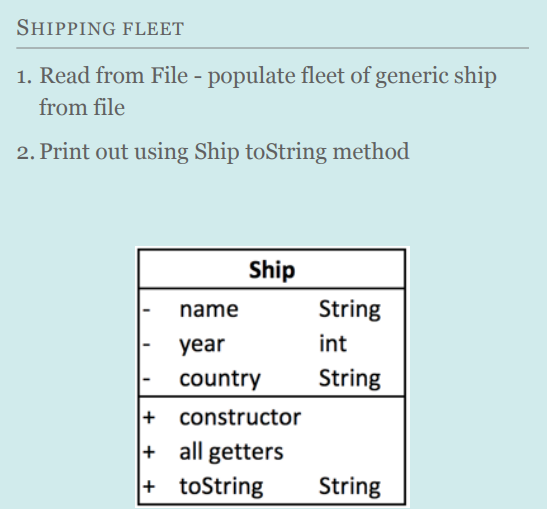
Task: Click the 'int' type next to year
Action: pyautogui.click(x=333, y=343)
